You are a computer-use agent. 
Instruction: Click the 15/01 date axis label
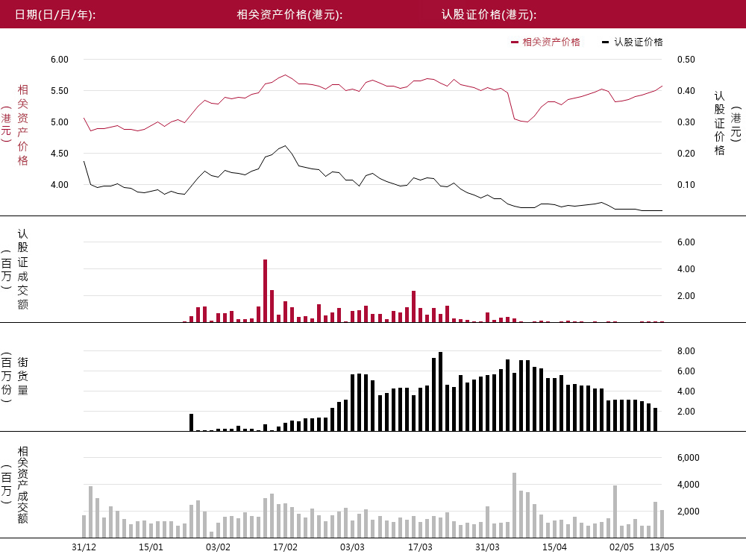(151, 547)
